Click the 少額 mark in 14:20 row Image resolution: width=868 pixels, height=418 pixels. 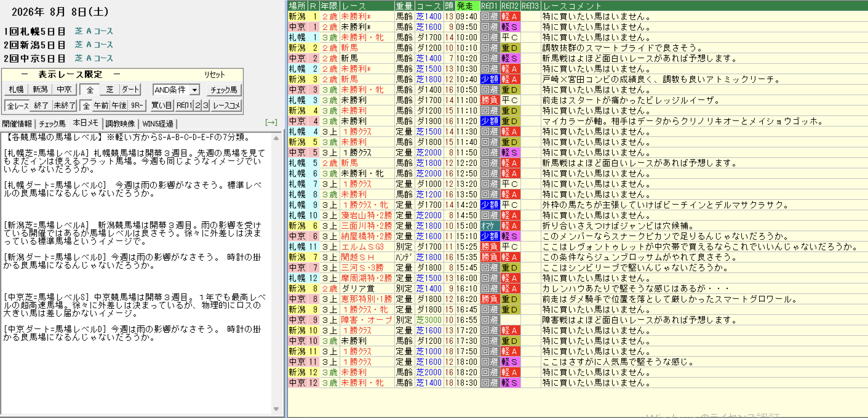[x=490, y=205]
